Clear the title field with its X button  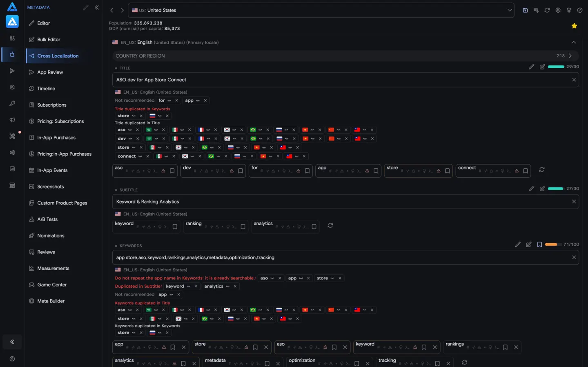point(574,80)
